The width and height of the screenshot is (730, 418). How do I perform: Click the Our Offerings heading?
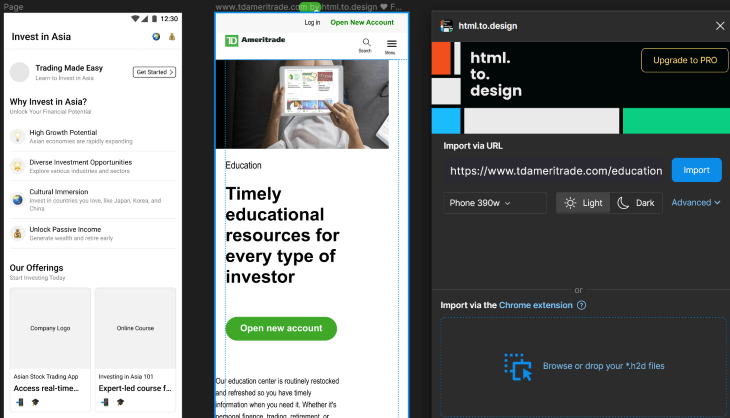click(x=36, y=268)
